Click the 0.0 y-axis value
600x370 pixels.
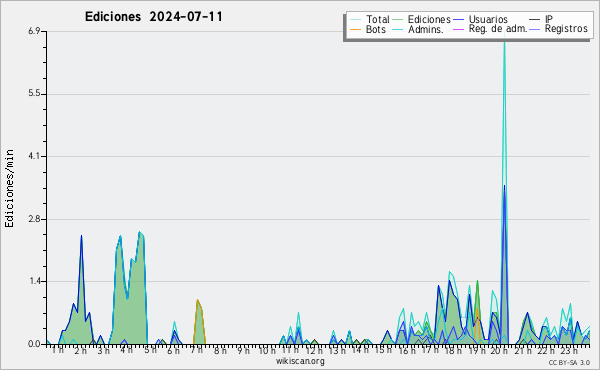pos(34,344)
